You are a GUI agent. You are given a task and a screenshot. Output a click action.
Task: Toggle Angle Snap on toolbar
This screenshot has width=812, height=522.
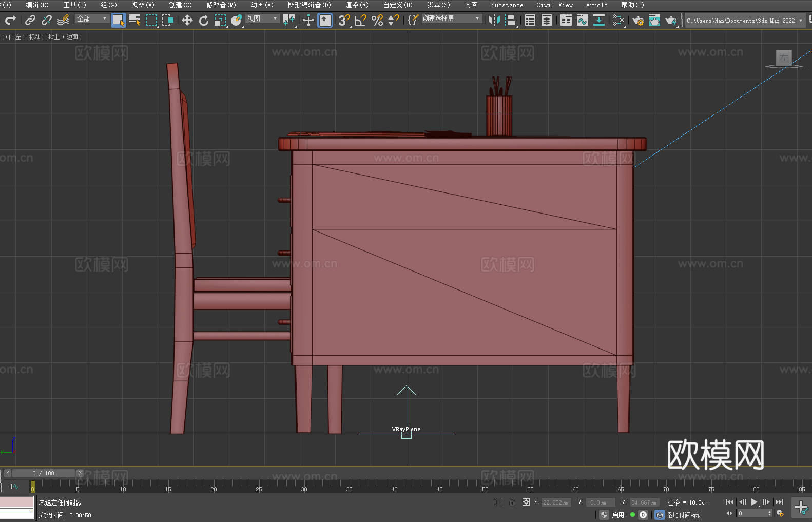(x=361, y=20)
